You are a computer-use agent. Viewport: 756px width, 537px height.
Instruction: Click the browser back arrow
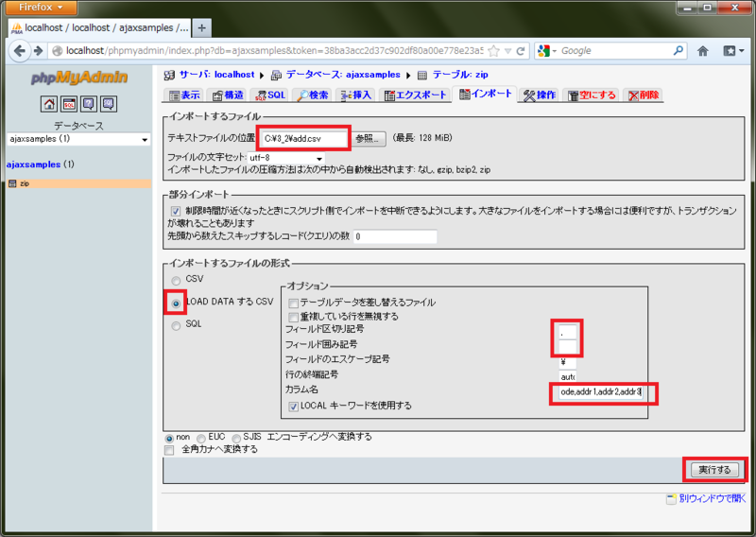point(20,51)
